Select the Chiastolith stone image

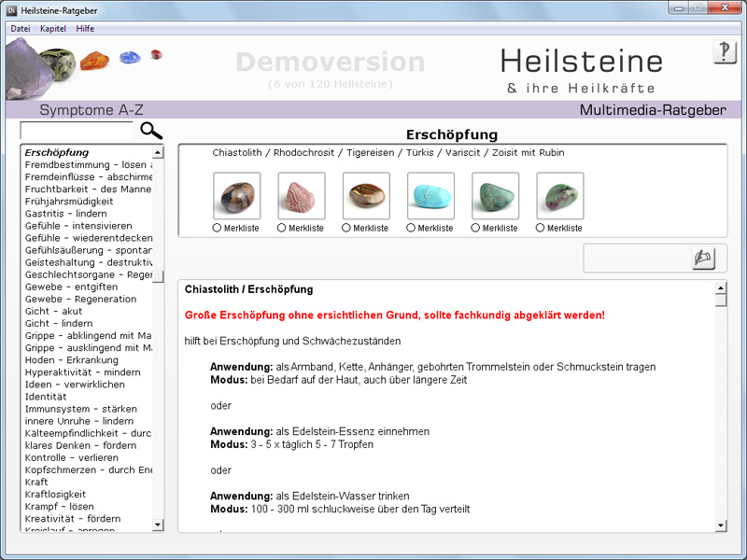[x=236, y=196]
